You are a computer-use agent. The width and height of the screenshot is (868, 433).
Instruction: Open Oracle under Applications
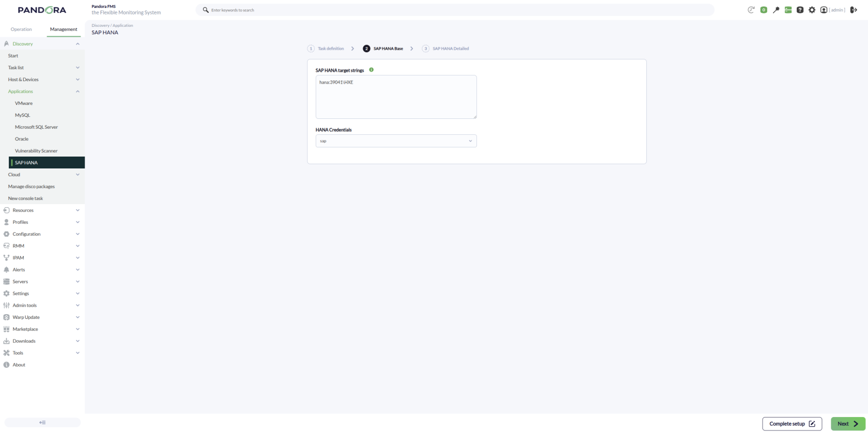(x=22, y=139)
